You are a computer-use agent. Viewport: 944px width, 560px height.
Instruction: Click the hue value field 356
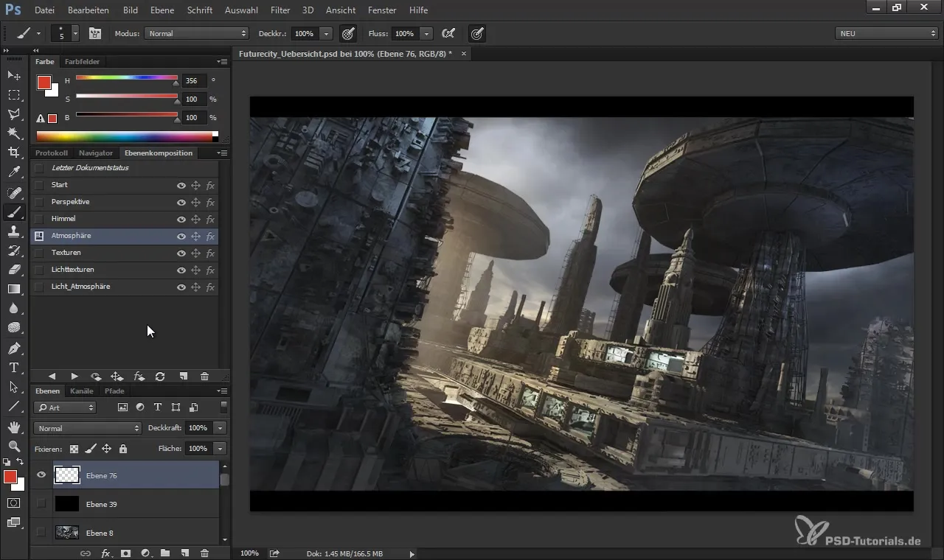click(194, 80)
